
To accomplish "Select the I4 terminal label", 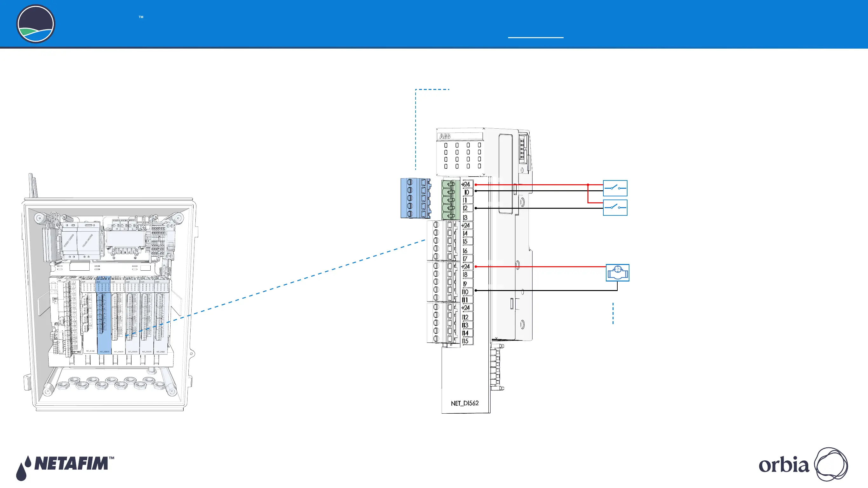I will click(467, 233).
